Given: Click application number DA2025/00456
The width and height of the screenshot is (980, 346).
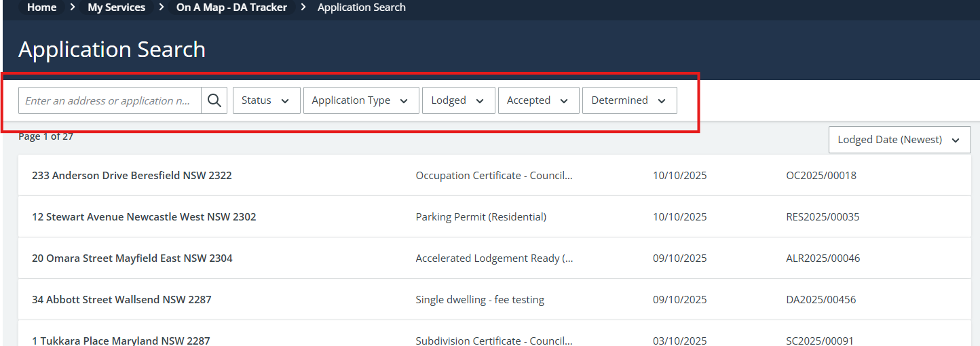Looking at the screenshot, I should coord(821,300).
